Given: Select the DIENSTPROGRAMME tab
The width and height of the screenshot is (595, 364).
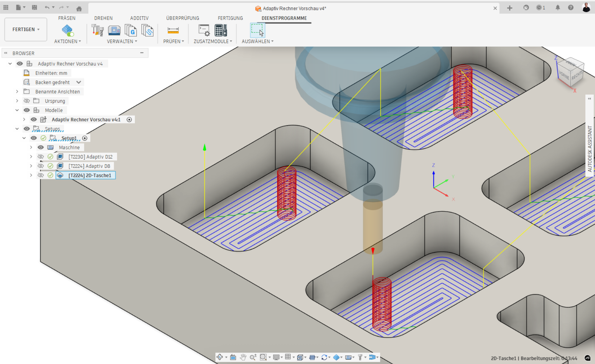Looking at the screenshot, I should (284, 18).
